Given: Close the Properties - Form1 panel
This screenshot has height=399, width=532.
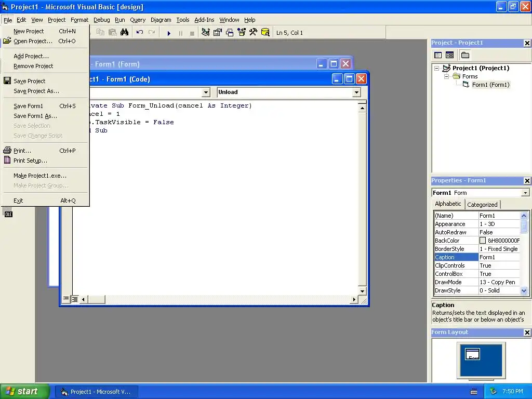Looking at the screenshot, I should 527,181.
